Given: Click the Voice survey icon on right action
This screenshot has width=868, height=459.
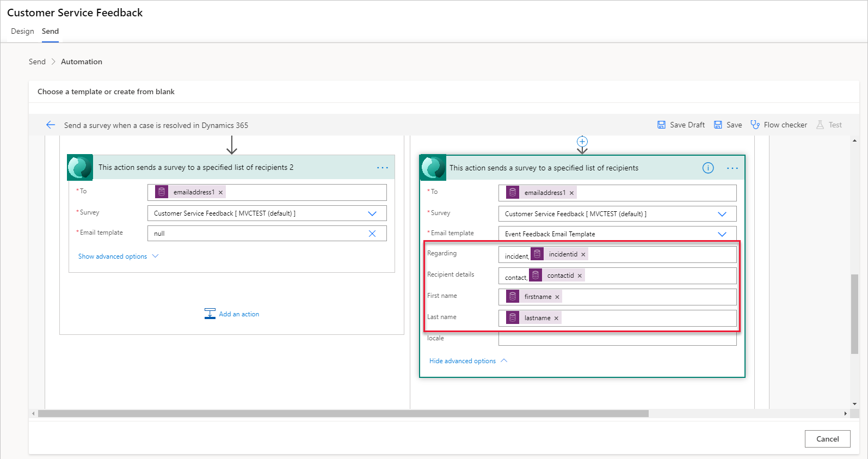Looking at the screenshot, I should coord(433,168).
